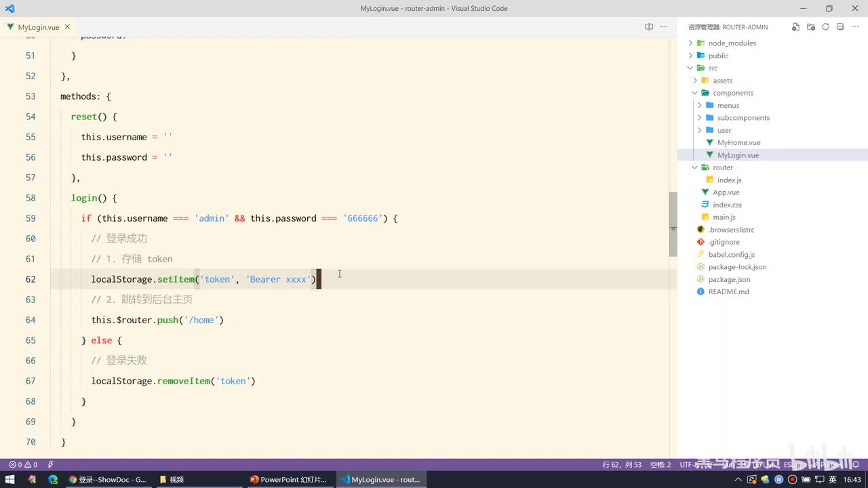This screenshot has width=868, height=488.
Task: Open explorer views and more actions menu
Action: 855,27
